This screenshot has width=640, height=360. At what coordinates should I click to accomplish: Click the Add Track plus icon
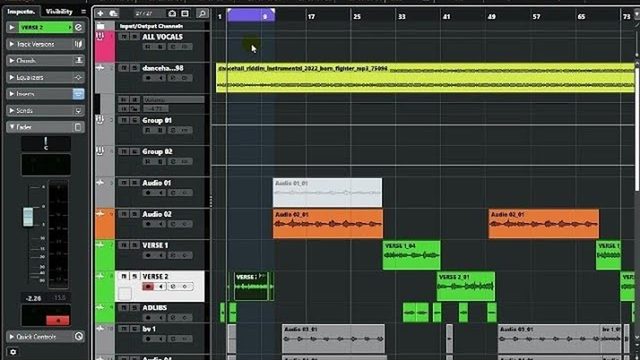pos(100,13)
